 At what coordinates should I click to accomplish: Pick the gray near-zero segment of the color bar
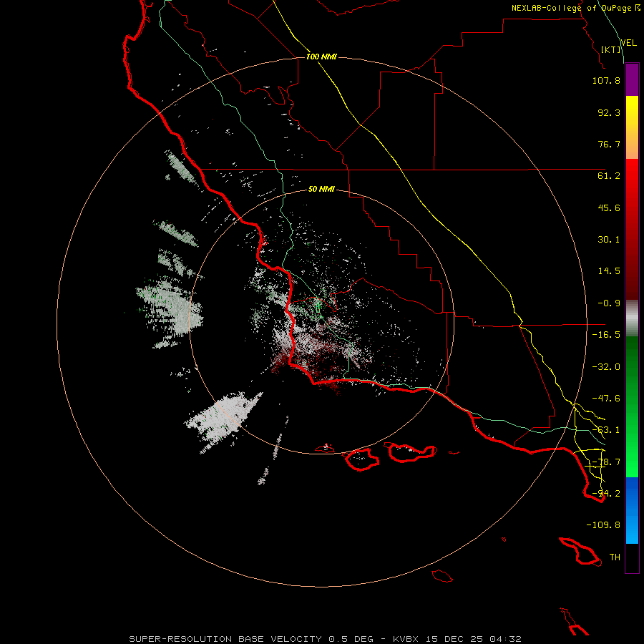632,318
